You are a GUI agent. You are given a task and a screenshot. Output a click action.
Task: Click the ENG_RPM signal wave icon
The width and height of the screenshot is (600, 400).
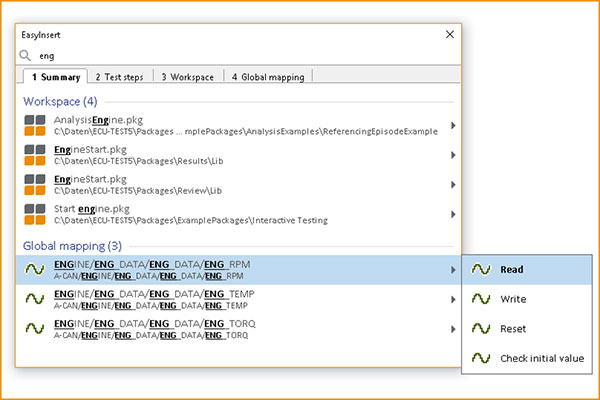click(35, 269)
